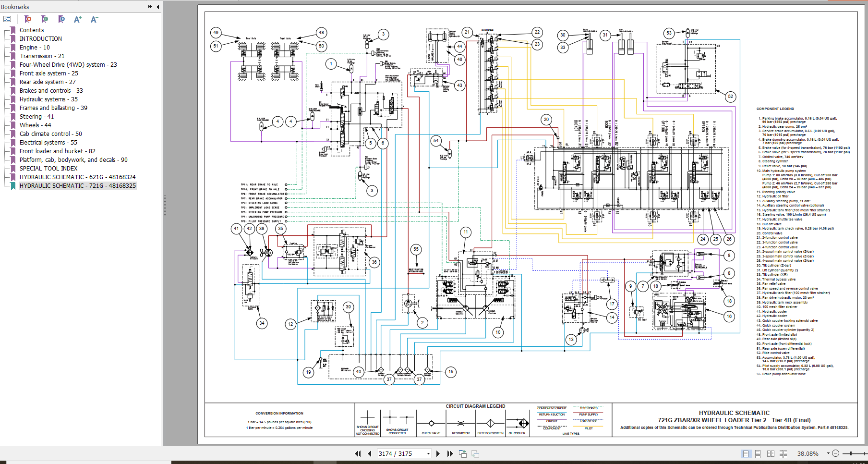Viewport: 868px width, 464px height.
Task: Go to Brakes and controls - 33 bookmark
Action: pyautogui.click(x=51, y=91)
